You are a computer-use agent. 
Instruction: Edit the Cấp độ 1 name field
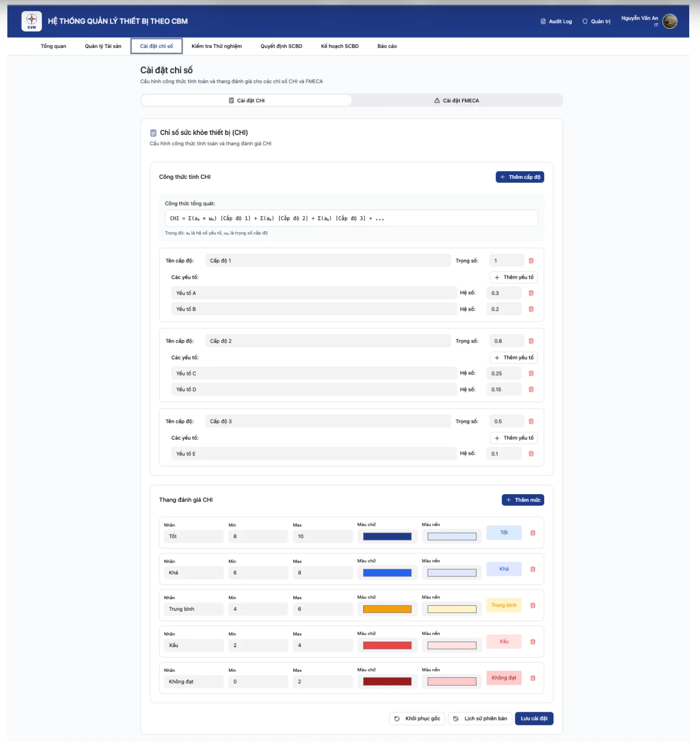[328, 261]
